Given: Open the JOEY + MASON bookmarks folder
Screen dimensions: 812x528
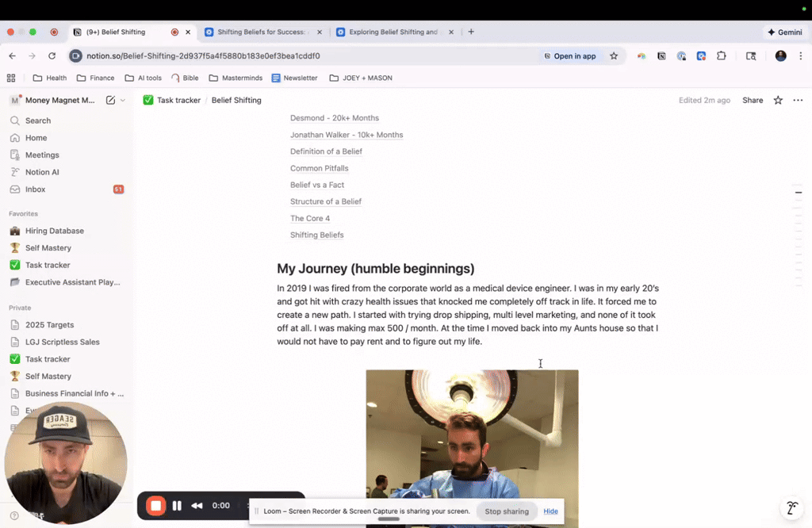Looking at the screenshot, I should click(x=361, y=78).
